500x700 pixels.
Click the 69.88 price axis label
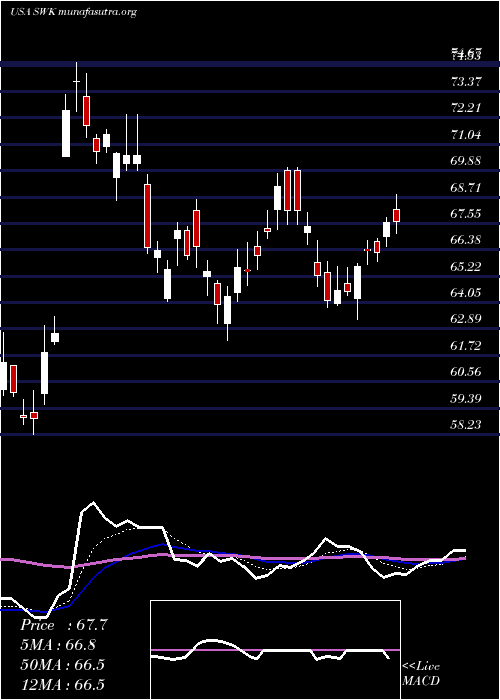coord(466,160)
